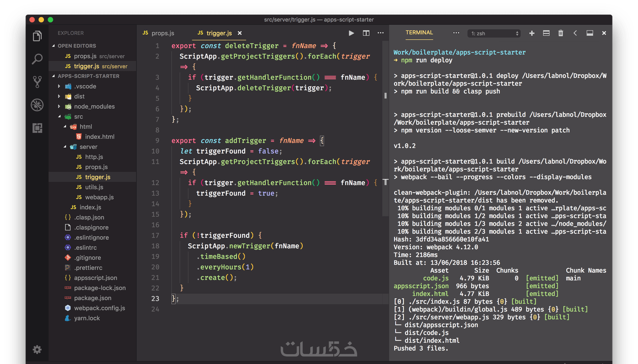The image size is (638, 364).
Task: Open the '1: zsh' terminal selector dropdown
Action: (494, 33)
